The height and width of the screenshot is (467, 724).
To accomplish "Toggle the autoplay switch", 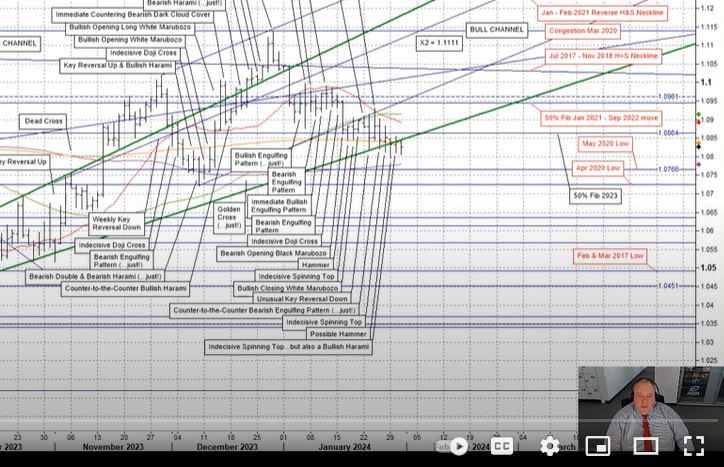I will (x=456, y=446).
